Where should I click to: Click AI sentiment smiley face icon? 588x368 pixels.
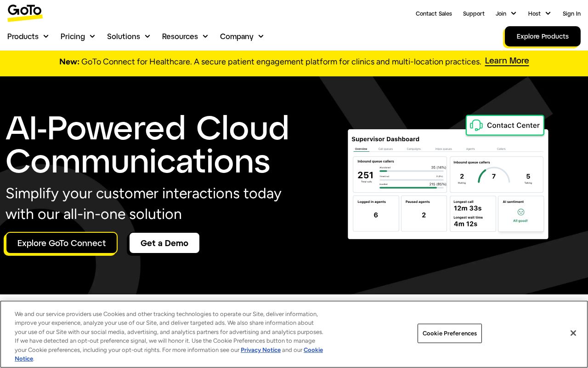click(521, 212)
